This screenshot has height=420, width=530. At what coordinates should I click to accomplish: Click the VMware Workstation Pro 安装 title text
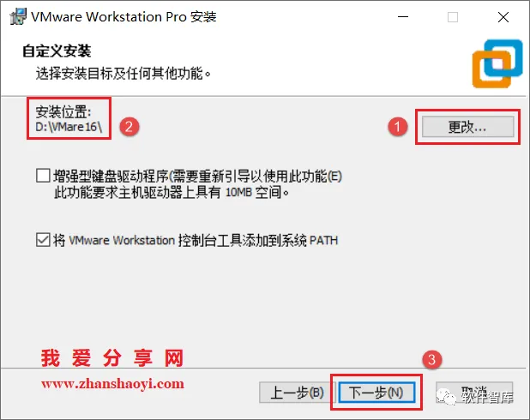(x=123, y=16)
